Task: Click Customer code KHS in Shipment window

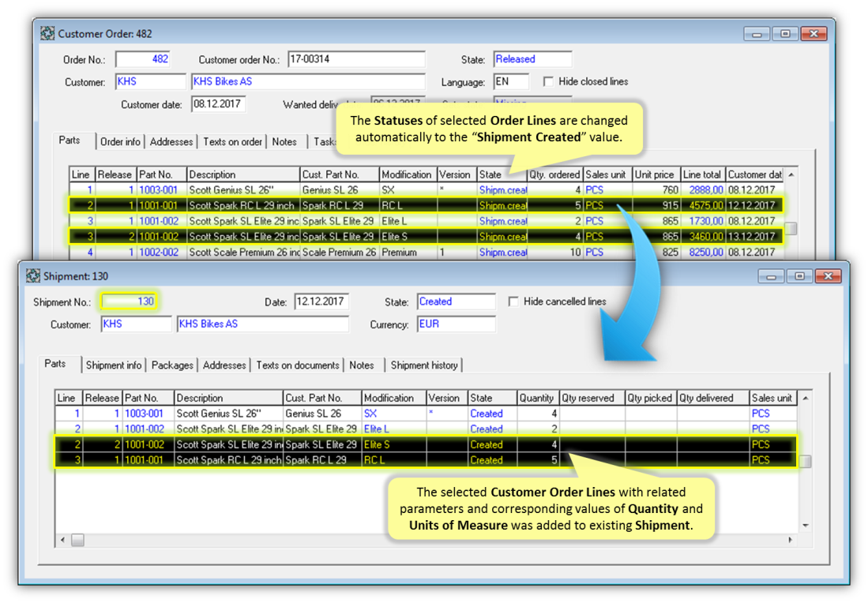Action: tap(136, 324)
